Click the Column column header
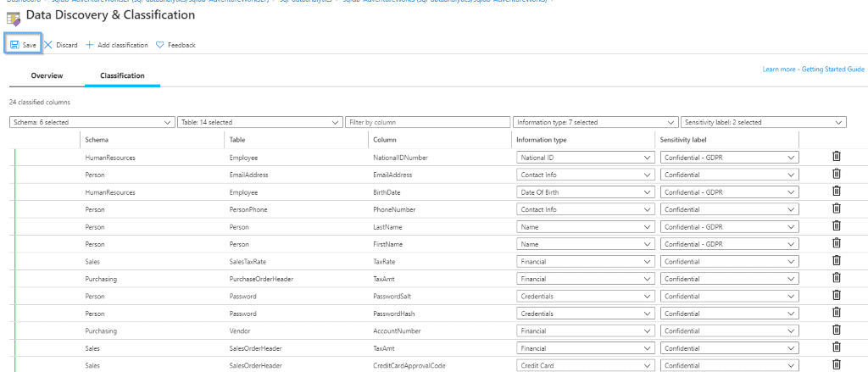 tap(385, 140)
